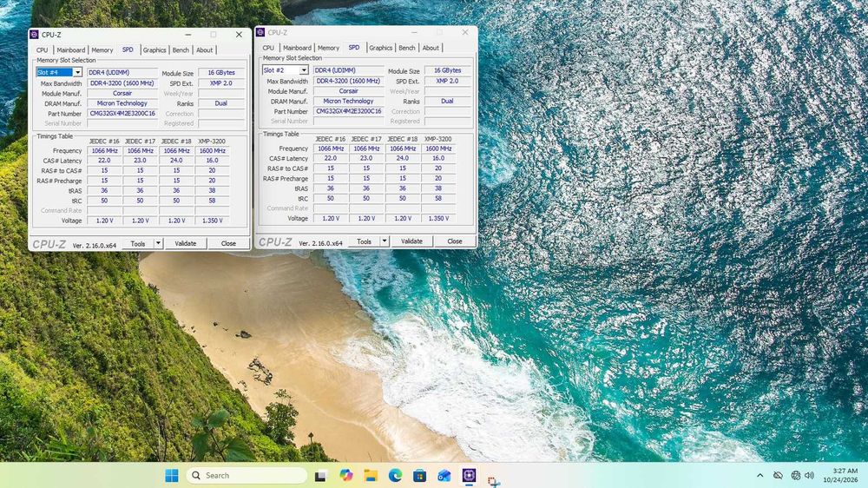Open the volume tray icon

point(809,475)
